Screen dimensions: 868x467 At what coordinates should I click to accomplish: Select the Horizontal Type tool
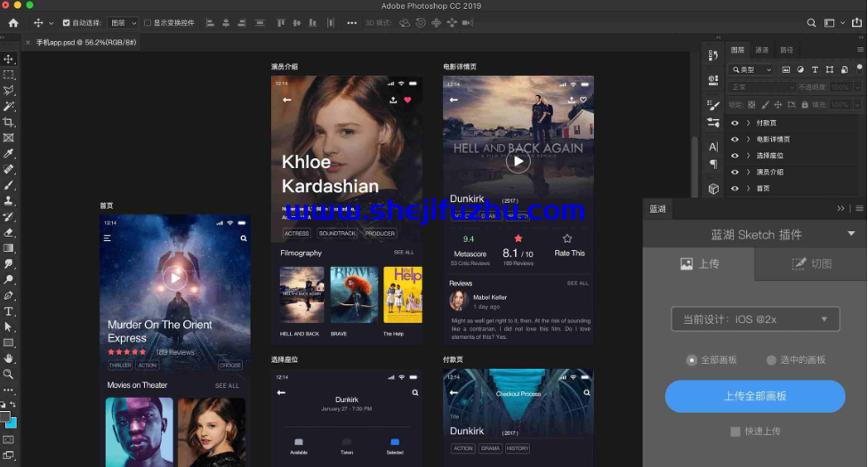[8, 311]
